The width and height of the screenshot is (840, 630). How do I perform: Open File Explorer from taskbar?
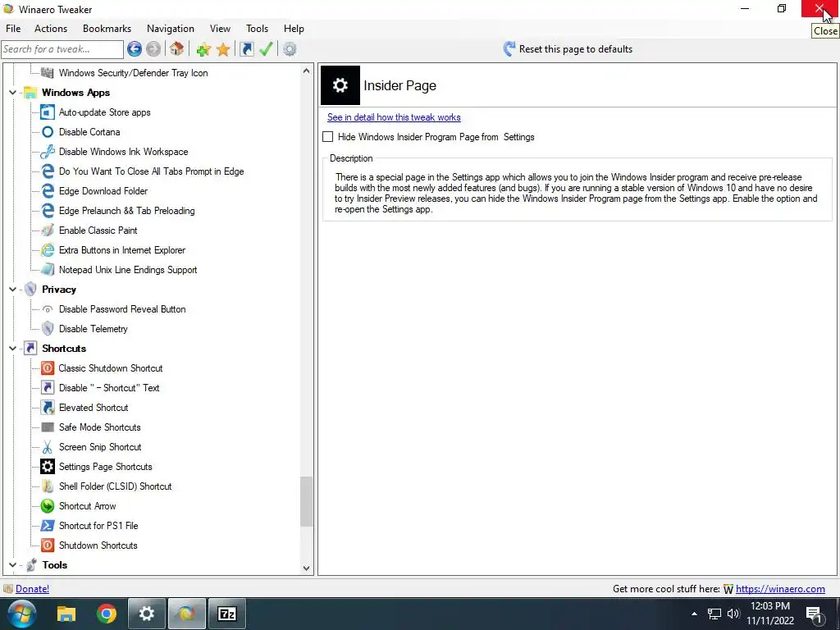(x=66, y=614)
